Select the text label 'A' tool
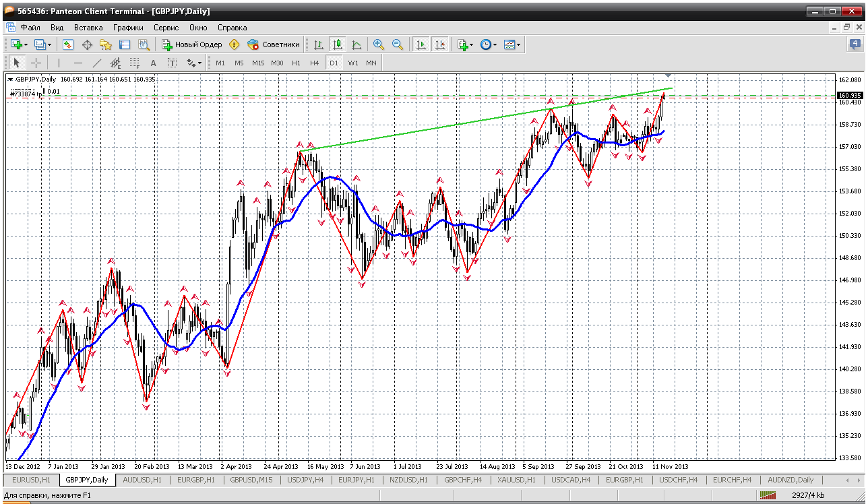 click(153, 63)
